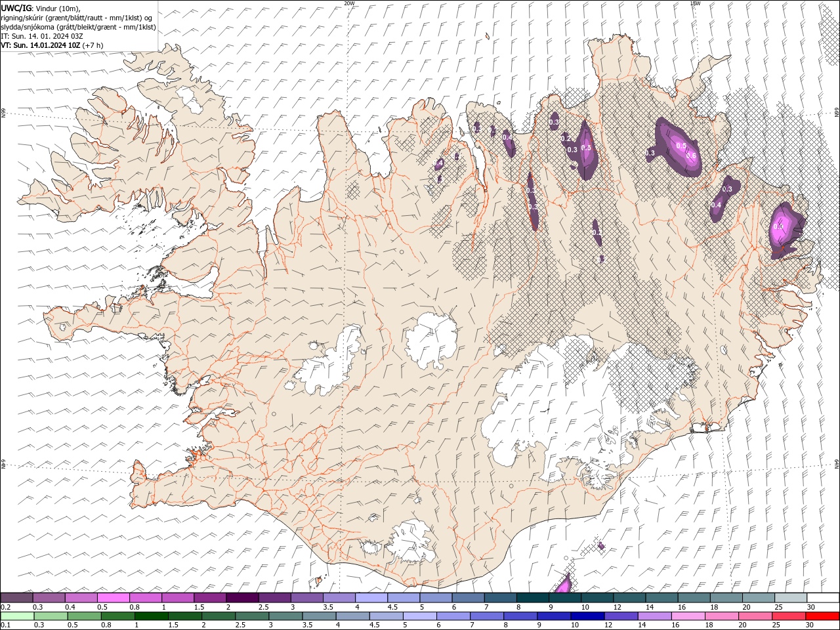The width and height of the screenshot is (840, 630).
Task: Select the bright red 30 swatch in lower legend
Action: point(822,616)
